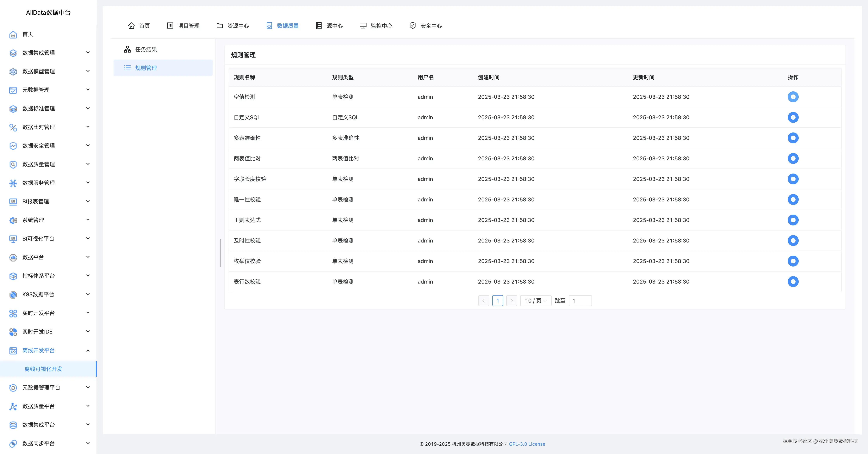This screenshot has height=454, width=868.
Task: Click the 资源中心 folder icon
Action: coord(220,26)
